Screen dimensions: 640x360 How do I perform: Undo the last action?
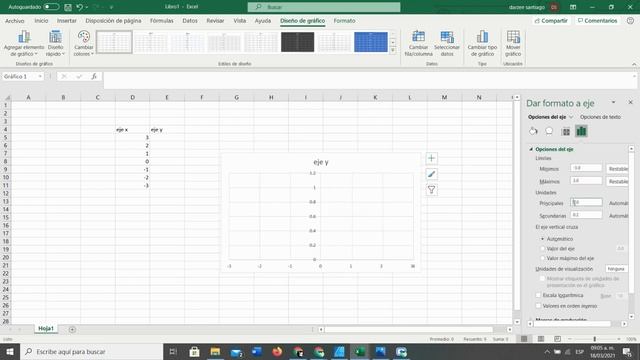click(79, 7)
